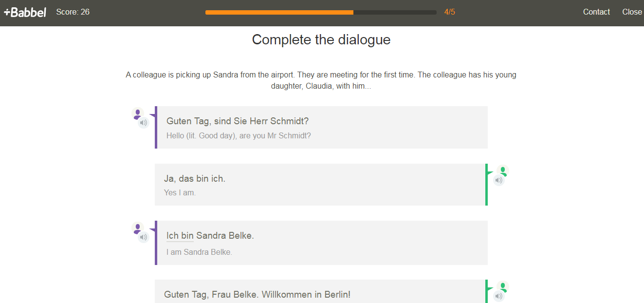
Task: Play audio for 'Ja, das bin ich.'
Action: [x=498, y=180]
